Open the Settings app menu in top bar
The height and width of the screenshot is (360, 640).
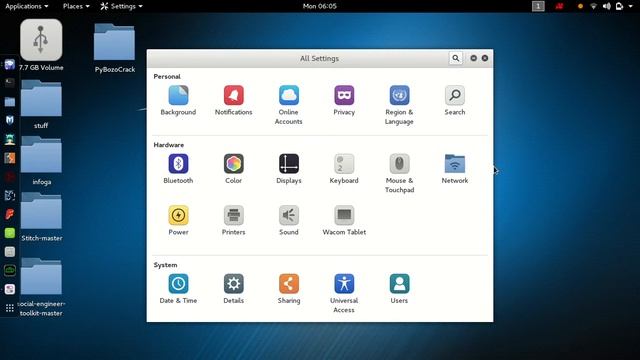pos(122,6)
